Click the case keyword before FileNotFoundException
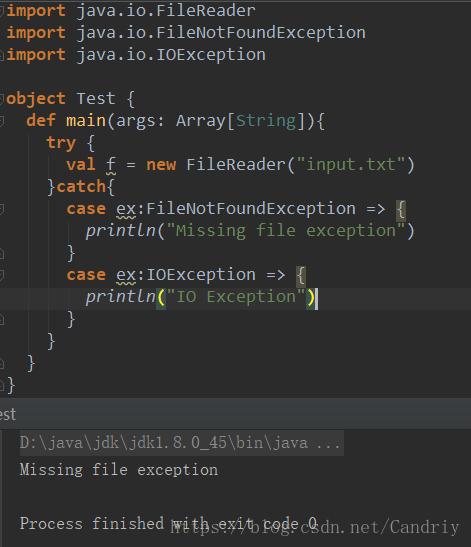The height and width of the screenshot is (547, 471). 86,209
